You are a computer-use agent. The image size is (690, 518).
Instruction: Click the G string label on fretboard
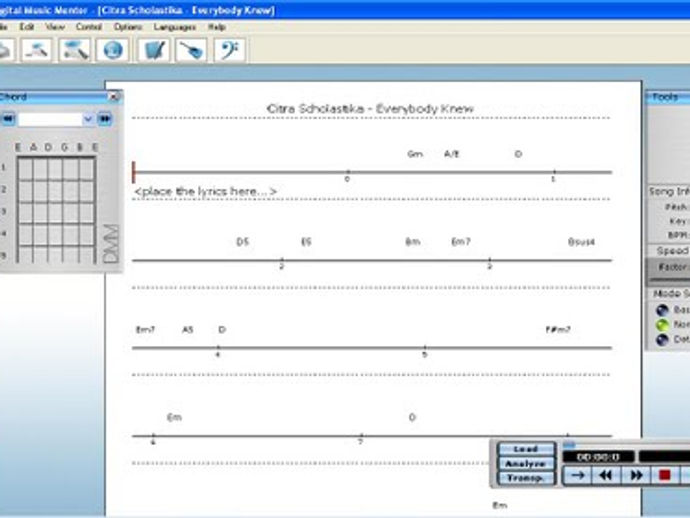(x=65, y=147)
